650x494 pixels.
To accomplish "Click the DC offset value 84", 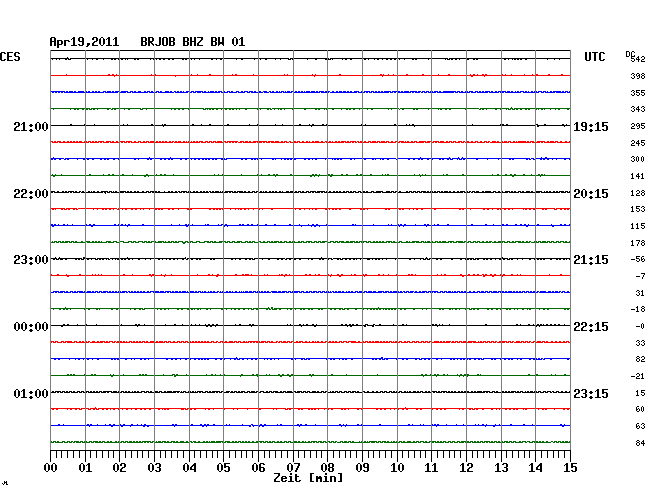I will click(x=640, y=443).
